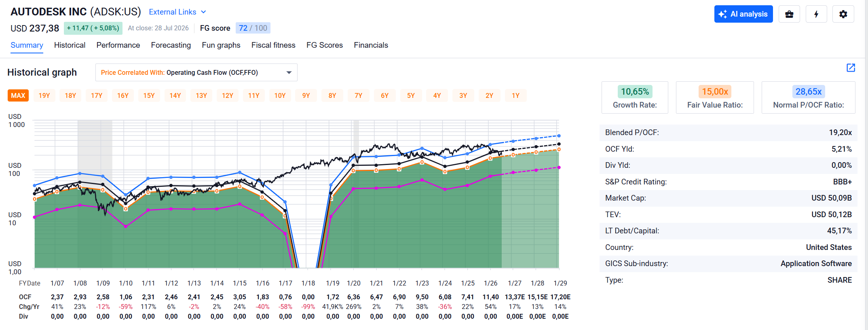Switch to the Historical tab

pos(70,45)
